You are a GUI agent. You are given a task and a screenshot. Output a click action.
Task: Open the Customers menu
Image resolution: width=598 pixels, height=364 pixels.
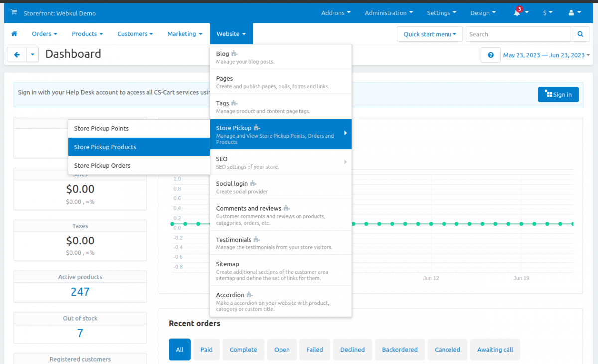coord(135,34)
